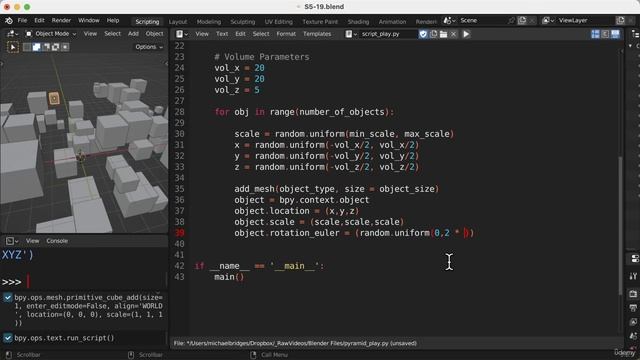The image size is (640, 360).
Task: Open the 3D viewport Object menu
Action: coord(154,34)
